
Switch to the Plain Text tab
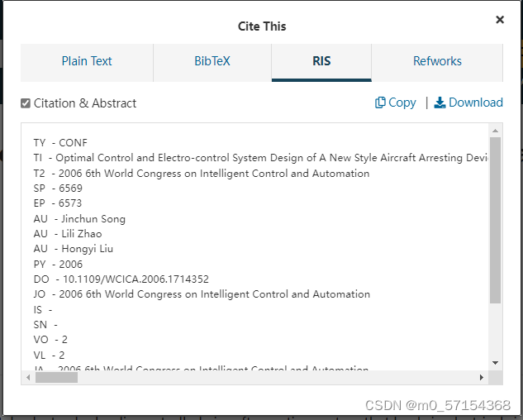pyautogui.click(x=87, y=61)
